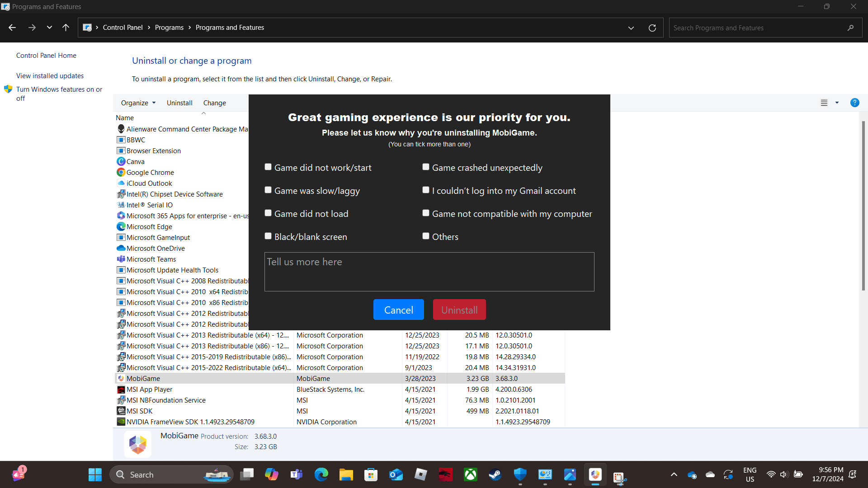This screenshot has height=488, width=868.
Task: Check the Game was slow/laggy option
Action: (x=268, y=190)
